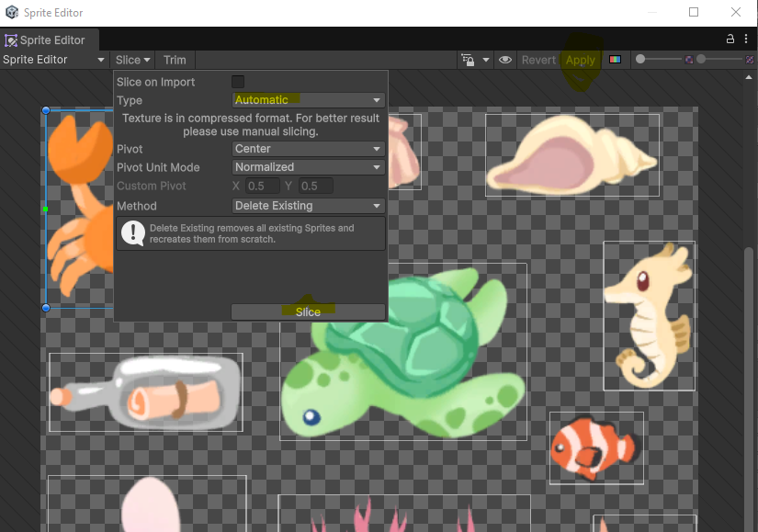Click the Custom Pivot X field
Image resolution: width=758 pixels, height=532 pixels.
tap(263, 187)
